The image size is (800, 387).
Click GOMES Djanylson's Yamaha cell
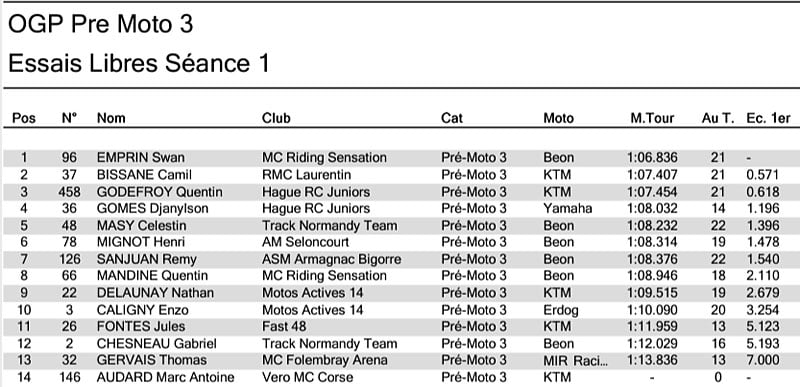pos(567,209)
